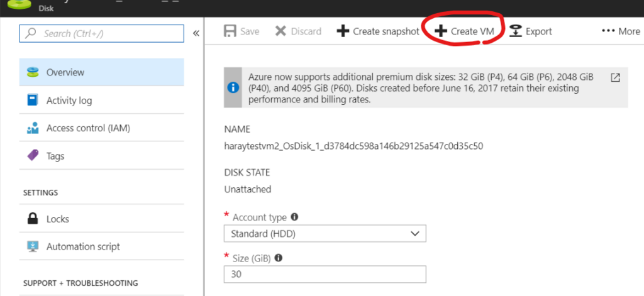This screenshot has width=644, height=296.
Task: Open external link in premium disk notice
Action: coord(615,77)
